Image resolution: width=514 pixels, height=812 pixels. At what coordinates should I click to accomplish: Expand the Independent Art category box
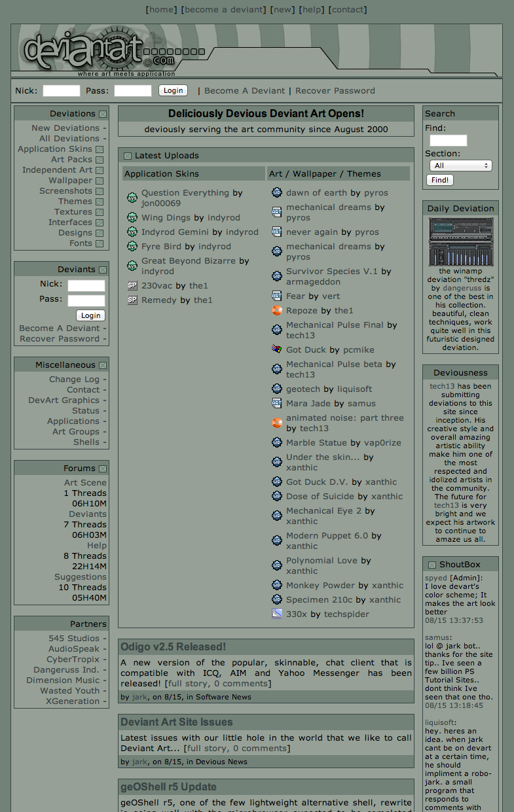[x=100, y=170]
